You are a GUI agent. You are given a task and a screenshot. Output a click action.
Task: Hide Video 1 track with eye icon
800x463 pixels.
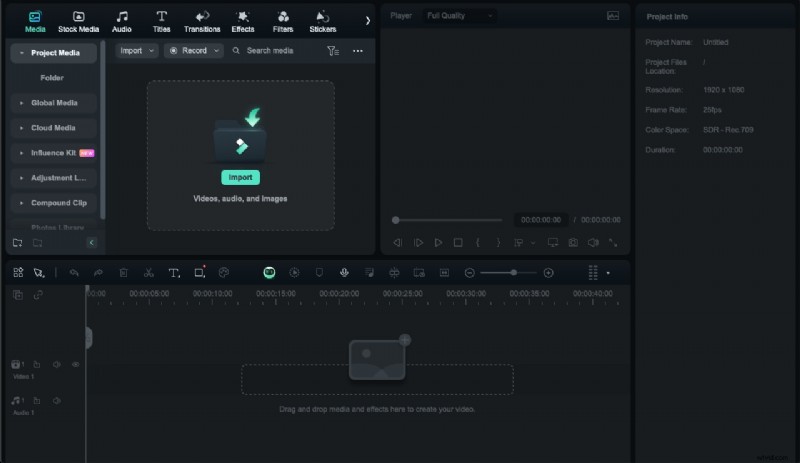pyautogui.click(x=76, y=365)
